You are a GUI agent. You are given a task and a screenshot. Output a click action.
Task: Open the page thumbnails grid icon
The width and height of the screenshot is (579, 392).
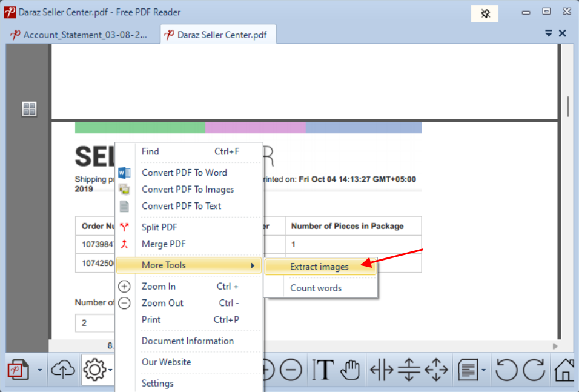tap(29, 109)
